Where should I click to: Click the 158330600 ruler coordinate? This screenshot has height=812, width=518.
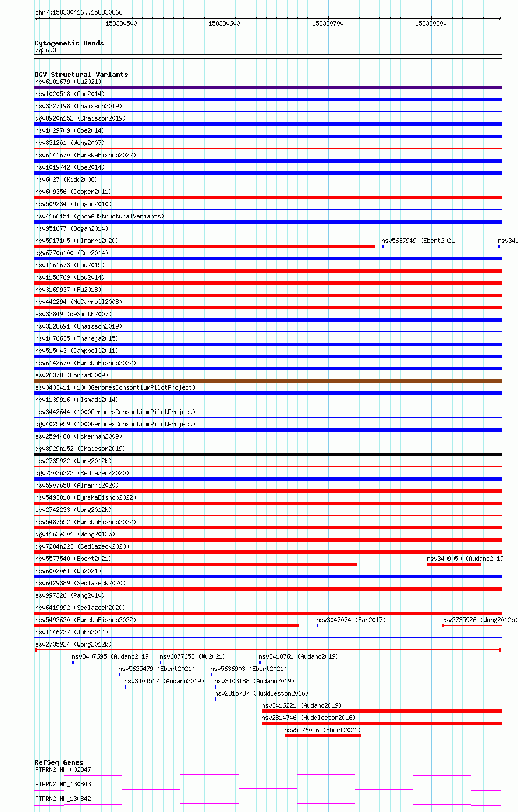click(x=224, y=23)
